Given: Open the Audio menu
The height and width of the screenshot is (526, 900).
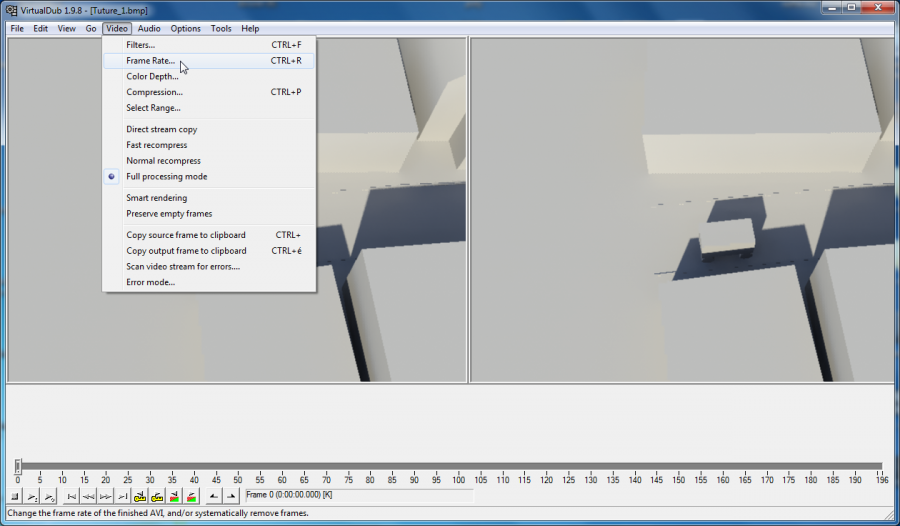Looking at the screenshot, I should [149, 29].
